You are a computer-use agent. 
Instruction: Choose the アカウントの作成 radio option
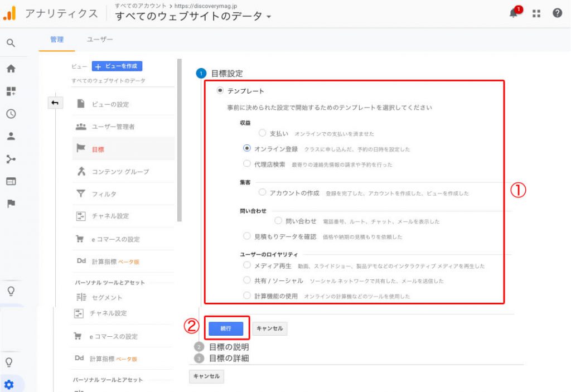click(x=262, y=192)
